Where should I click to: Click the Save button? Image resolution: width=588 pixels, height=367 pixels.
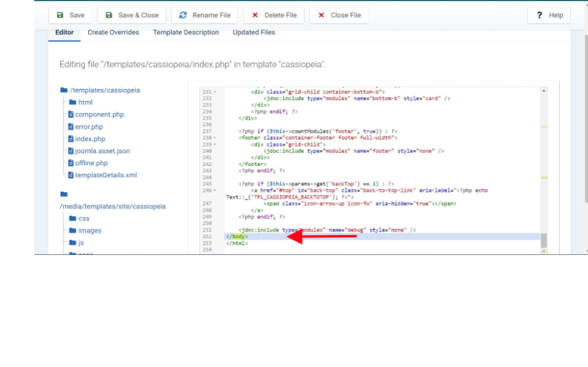[x=70, y=15]
